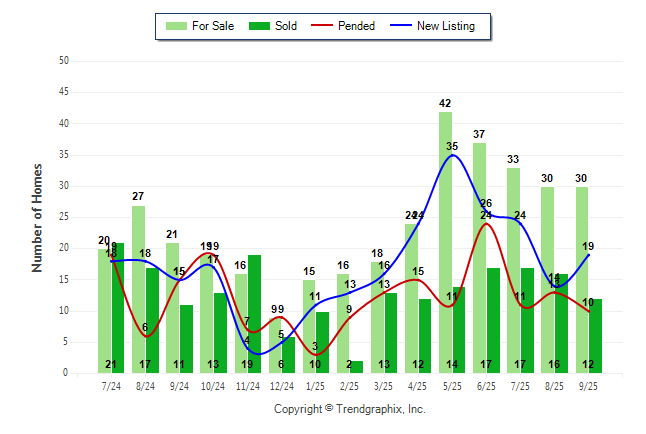
Task: Click the light green For Sale legend swatch
Action: 176,26
